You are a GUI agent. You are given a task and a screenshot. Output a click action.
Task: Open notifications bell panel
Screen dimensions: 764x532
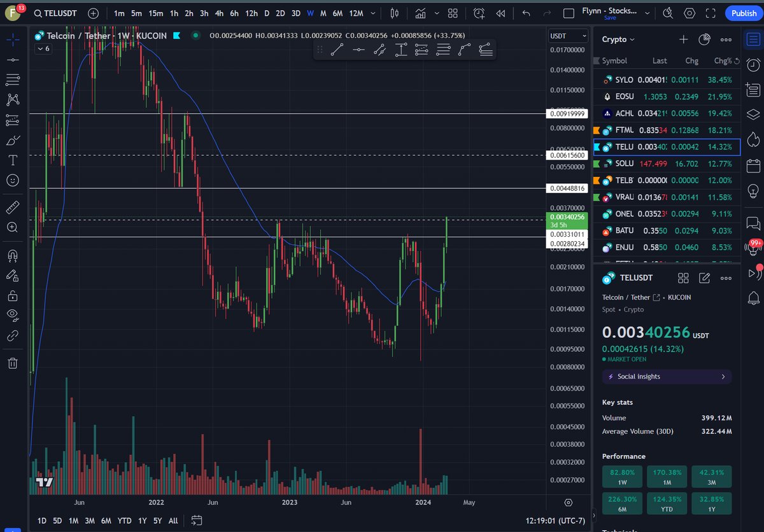(753, 297)
